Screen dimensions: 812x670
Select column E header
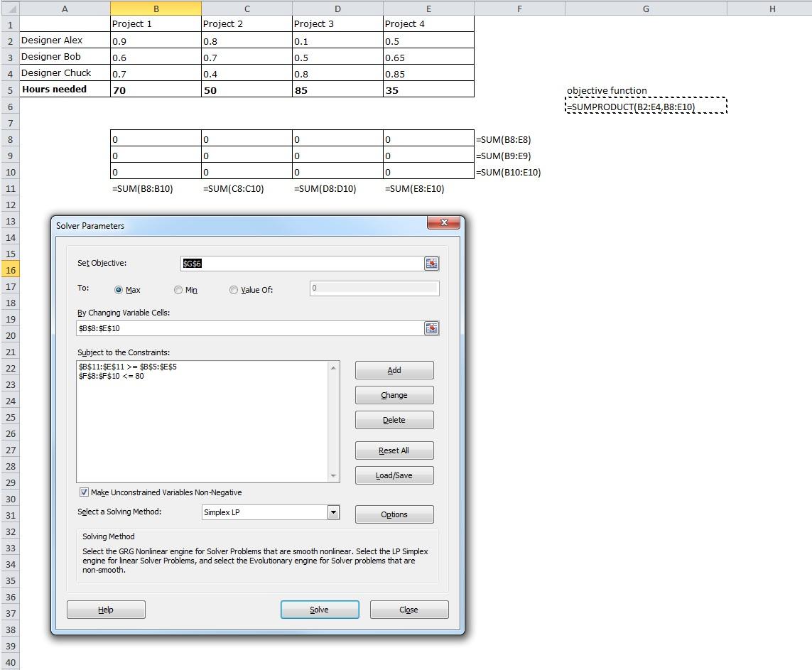coord(429,9)
